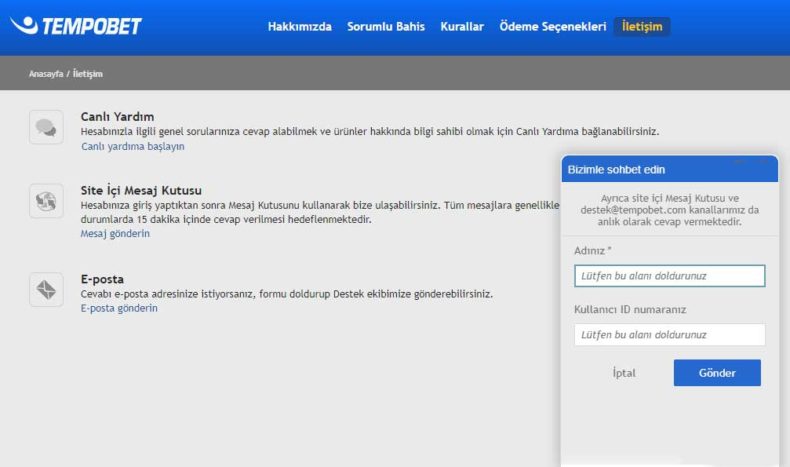Click the İletişim breadcrumb text
The height and width of the screenshot is (467, 790).
click(x=88, y=74)
